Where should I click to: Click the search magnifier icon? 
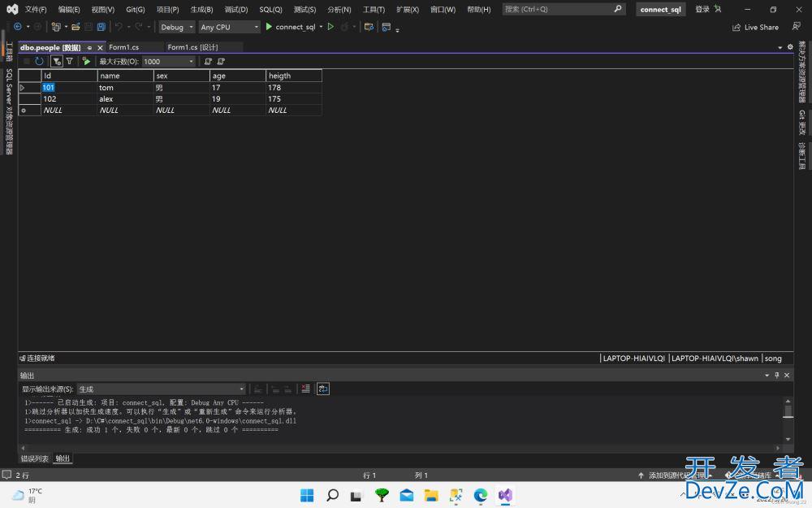tap(618, 9)
